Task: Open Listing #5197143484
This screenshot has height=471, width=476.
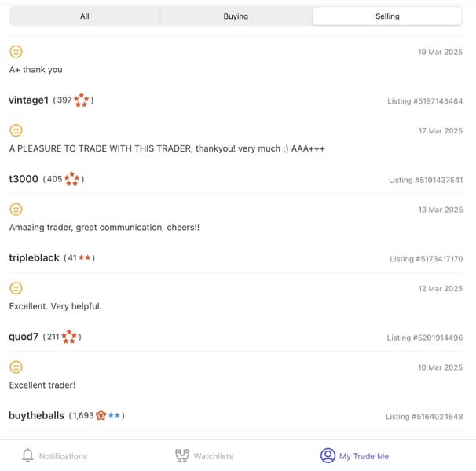Action: click(425, 101)
